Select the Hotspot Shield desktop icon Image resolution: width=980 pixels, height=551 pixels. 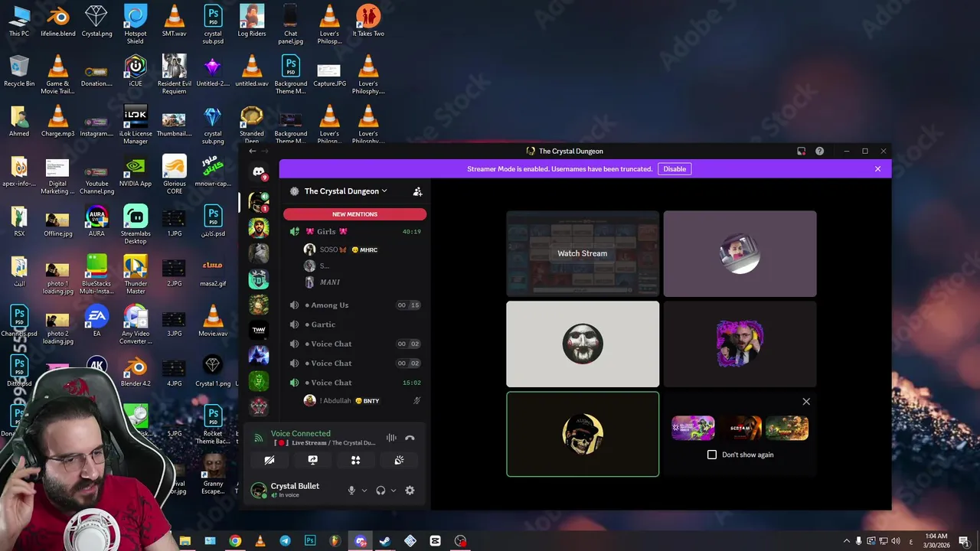[136, 24]
